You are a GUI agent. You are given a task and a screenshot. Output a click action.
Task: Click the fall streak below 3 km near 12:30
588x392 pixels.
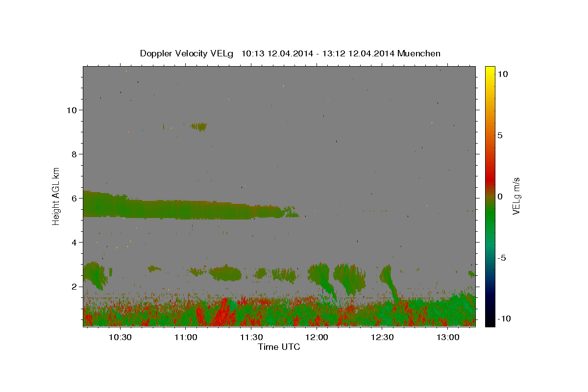click(x=390, y=282)
